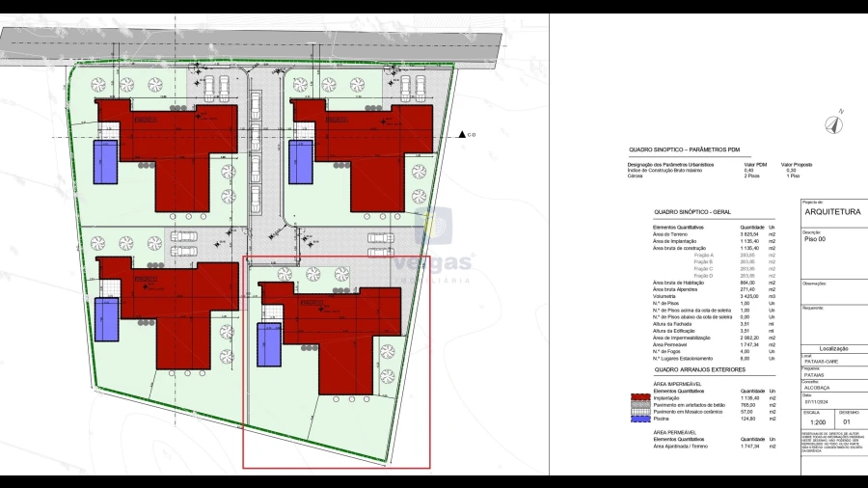Select the blue Piscina legend swatch

(637, 418)
